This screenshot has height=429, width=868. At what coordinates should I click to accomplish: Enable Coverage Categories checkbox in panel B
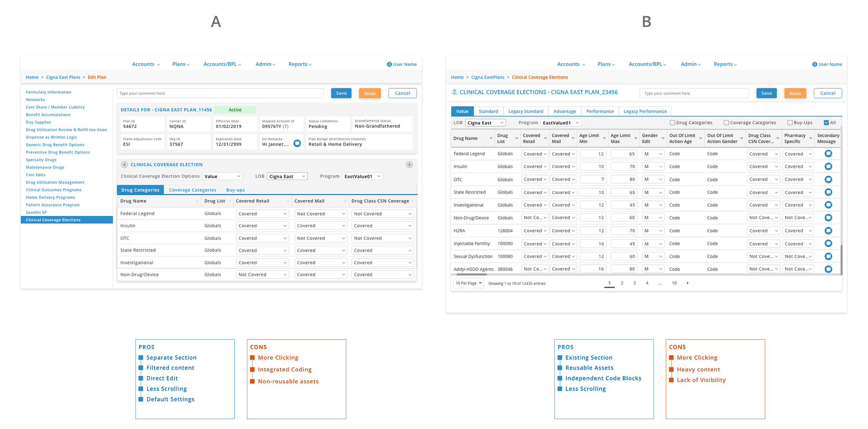(x=726, y=123)
